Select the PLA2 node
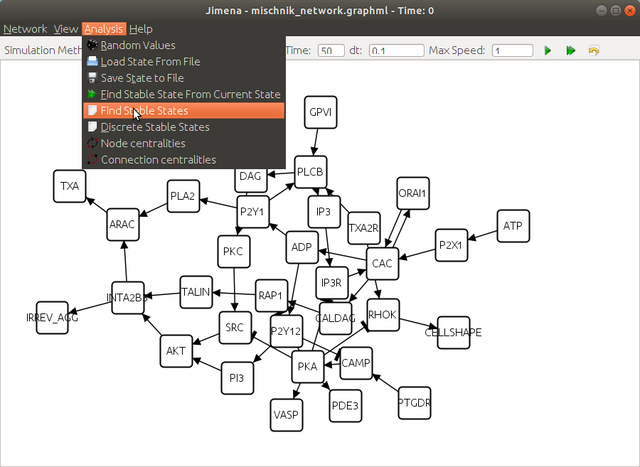The image size is (640, 467). pos(183,196)
